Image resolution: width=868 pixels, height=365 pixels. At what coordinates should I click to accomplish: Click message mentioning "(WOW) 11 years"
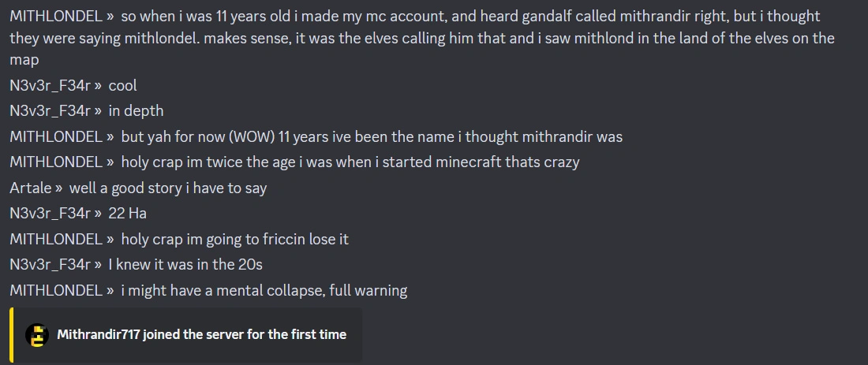[x=372, y=136]
